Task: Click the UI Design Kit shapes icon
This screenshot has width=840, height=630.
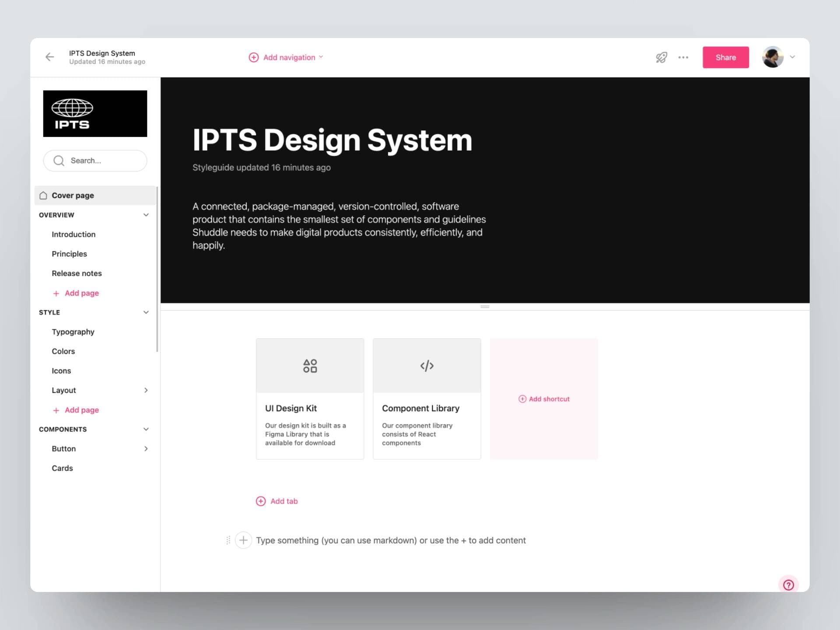Action: click(310, 366)
